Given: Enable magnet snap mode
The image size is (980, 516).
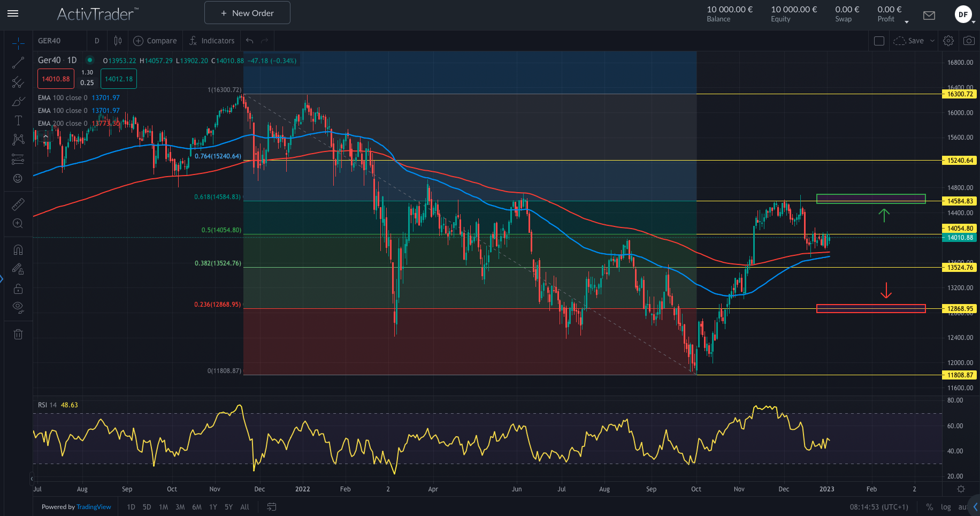Looking at the screenshot, I should coord(18,249).
